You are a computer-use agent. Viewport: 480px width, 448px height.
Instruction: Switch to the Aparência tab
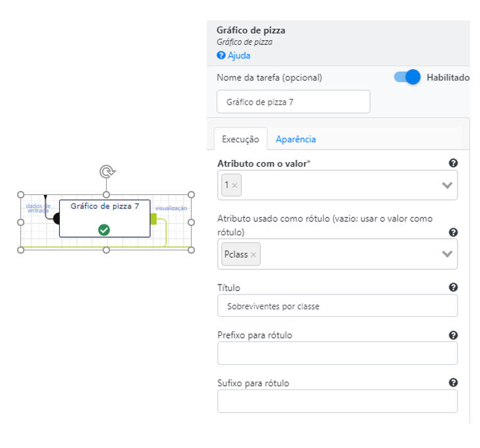point(296,139)
